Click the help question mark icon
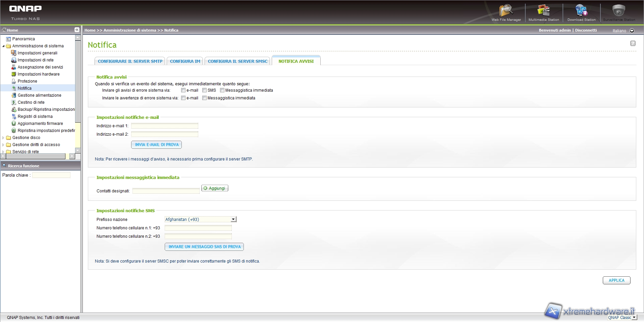This screenshot has height=322, width=644. click(633, 43)
